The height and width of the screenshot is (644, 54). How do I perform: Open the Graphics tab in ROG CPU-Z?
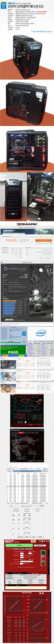point(33,397)
